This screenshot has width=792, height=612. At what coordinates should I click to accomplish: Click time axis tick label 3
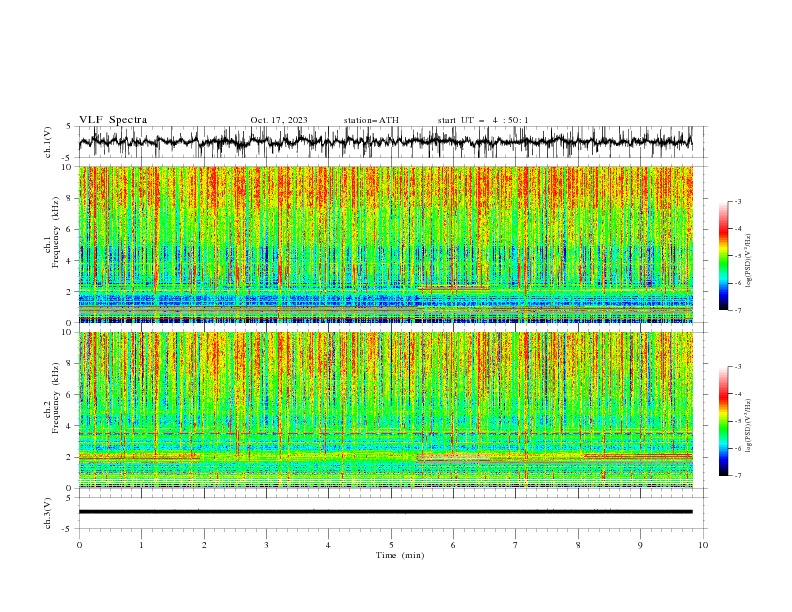pos(266,545)
